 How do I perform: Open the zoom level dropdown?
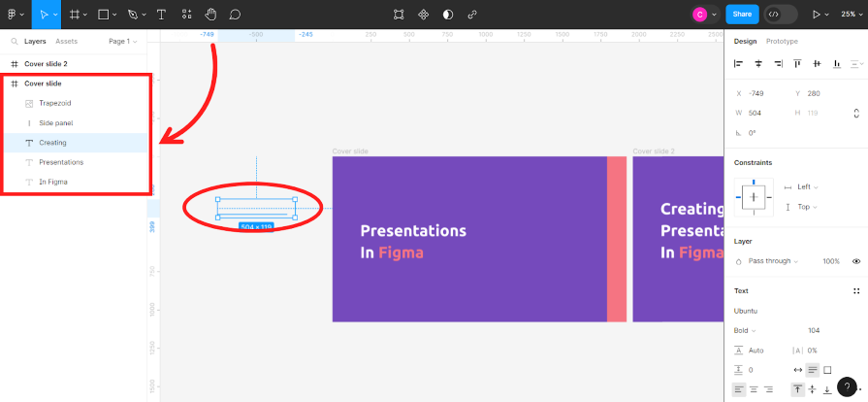(849, 15)
